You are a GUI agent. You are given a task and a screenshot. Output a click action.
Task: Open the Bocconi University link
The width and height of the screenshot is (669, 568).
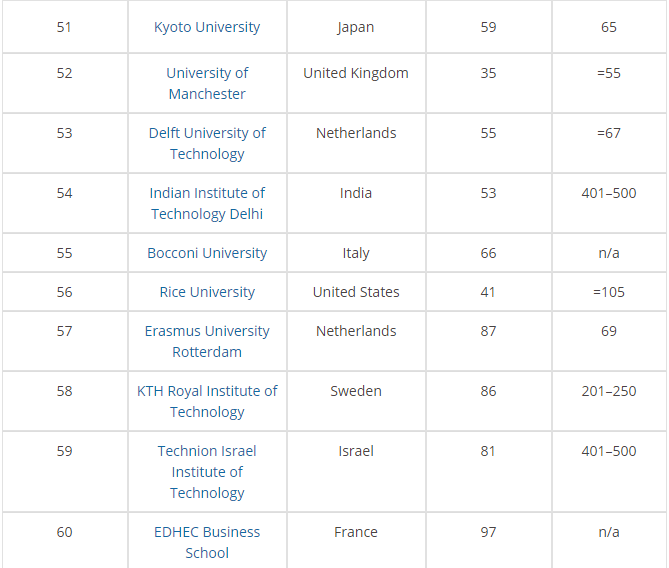click(x=207, y=253)
